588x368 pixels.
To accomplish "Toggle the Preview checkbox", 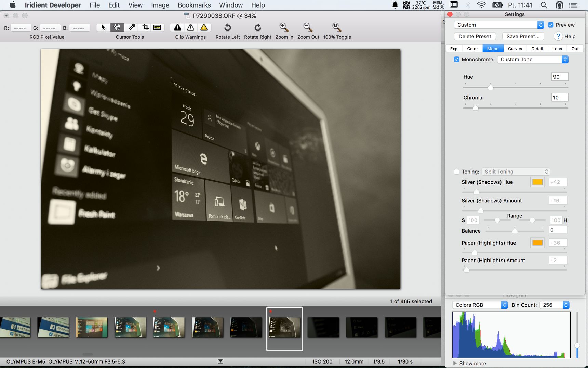I will point(551,25).
